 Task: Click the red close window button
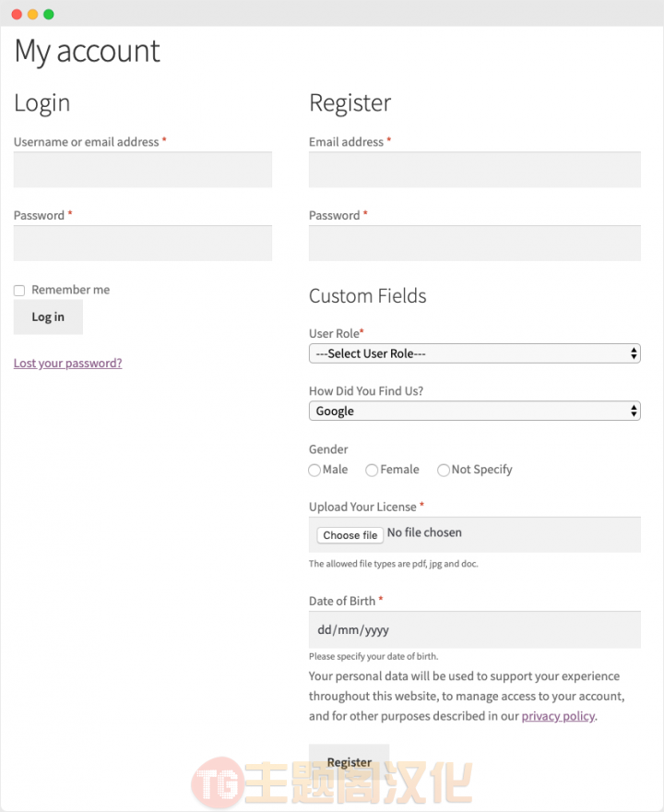17,15
